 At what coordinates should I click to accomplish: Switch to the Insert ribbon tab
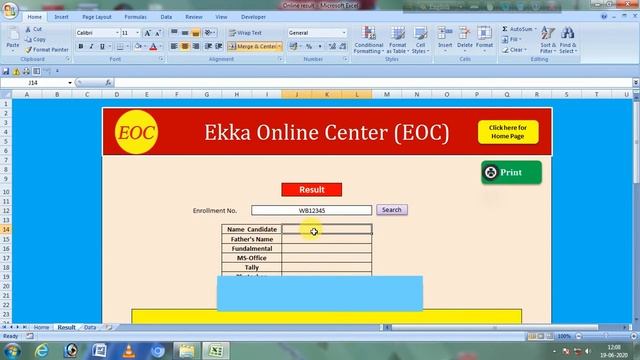coord(61,17)
